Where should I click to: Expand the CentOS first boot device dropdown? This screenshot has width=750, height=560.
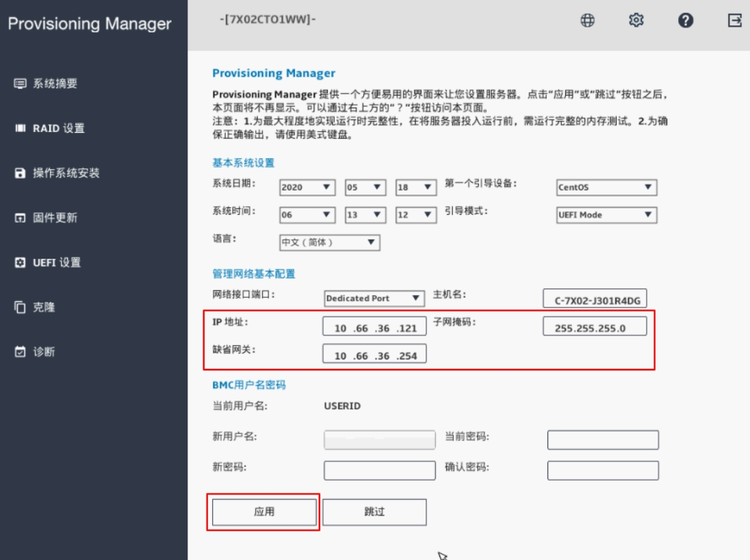[x=606, y=188]
